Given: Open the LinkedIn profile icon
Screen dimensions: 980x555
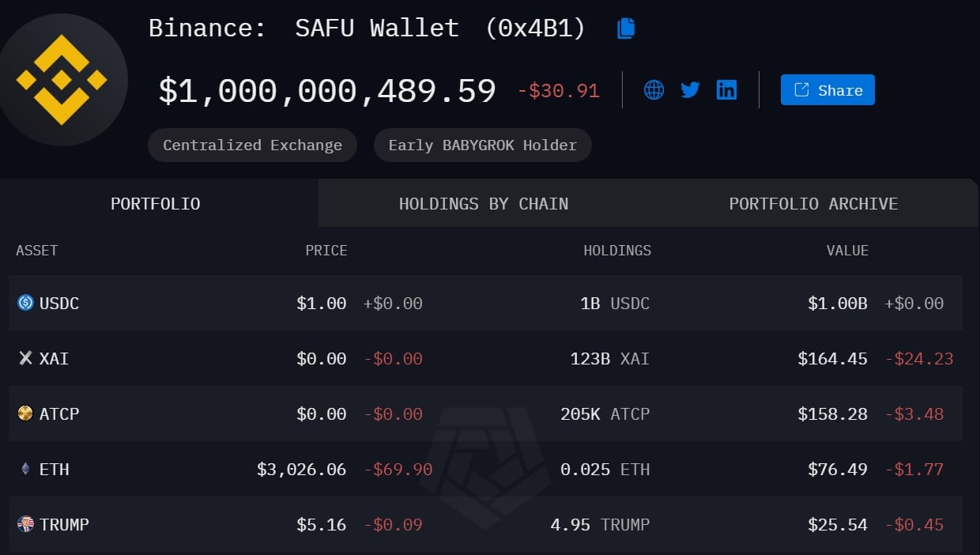Looking at the screenshot, I should coord(726,89).
